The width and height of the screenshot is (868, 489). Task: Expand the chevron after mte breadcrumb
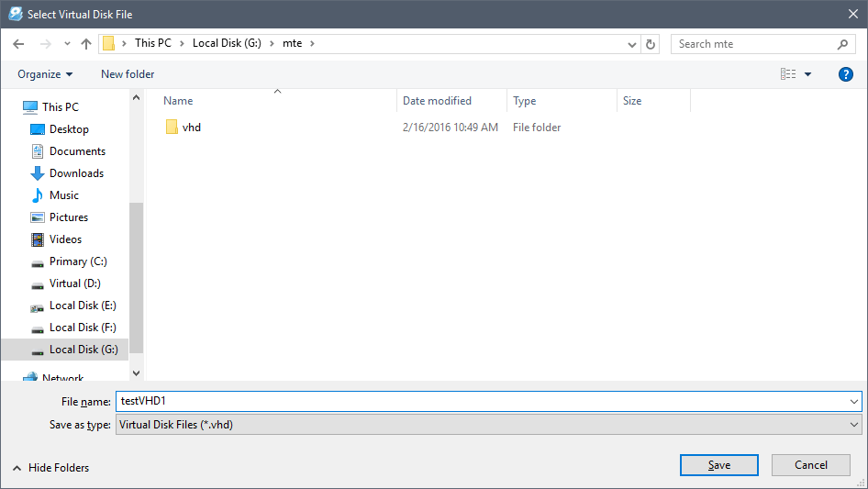[312, 43]
